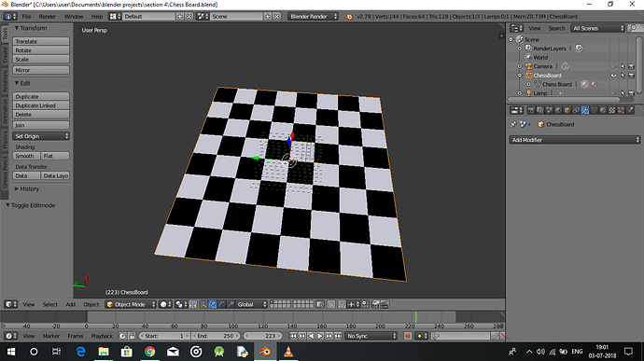The height and width of the screenshot is (361, 644).
Task: Open the Constraints properties chain tab
Action: (576, 110)
